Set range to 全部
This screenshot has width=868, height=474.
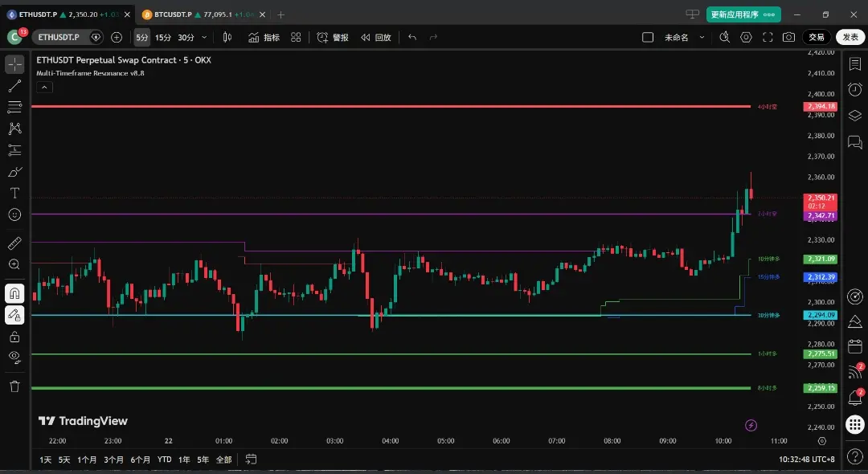click(x=223, y=460)
